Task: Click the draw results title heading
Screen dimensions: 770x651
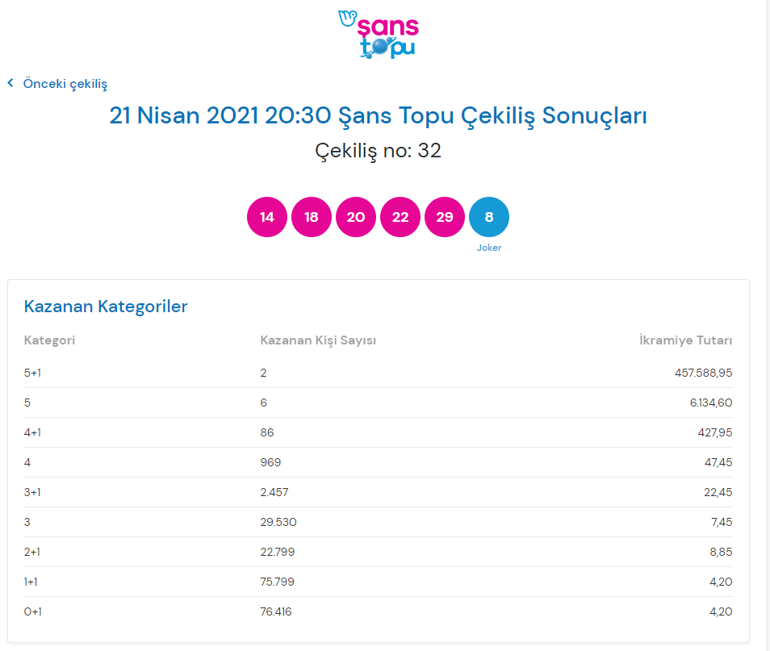Action: point(378,116)
